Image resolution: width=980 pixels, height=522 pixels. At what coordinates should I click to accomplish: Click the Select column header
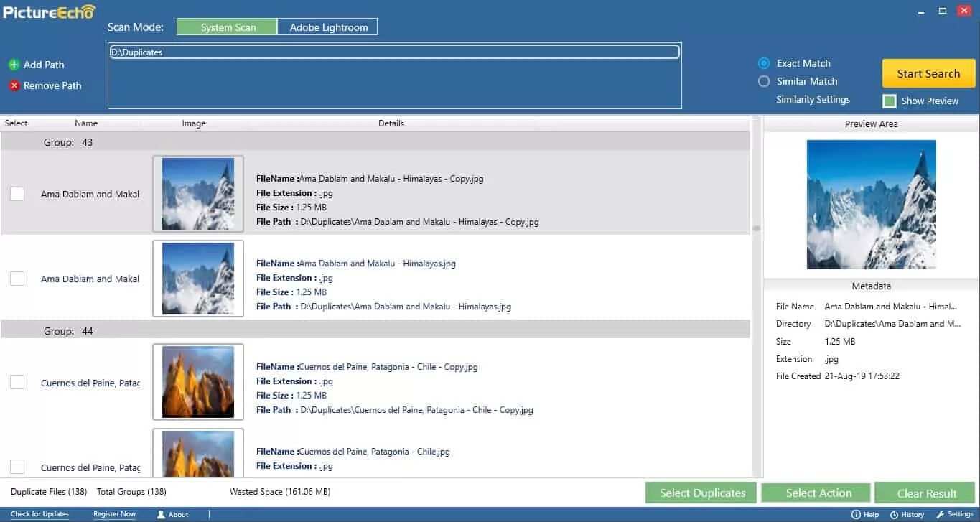[x=16, y=123]
